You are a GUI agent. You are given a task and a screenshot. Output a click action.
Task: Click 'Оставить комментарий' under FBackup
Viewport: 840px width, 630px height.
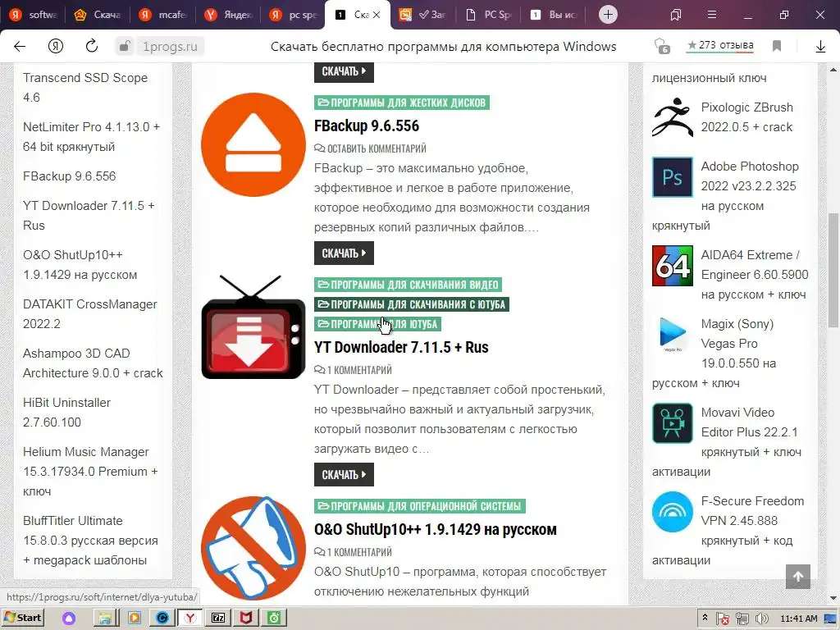[370, 148]
